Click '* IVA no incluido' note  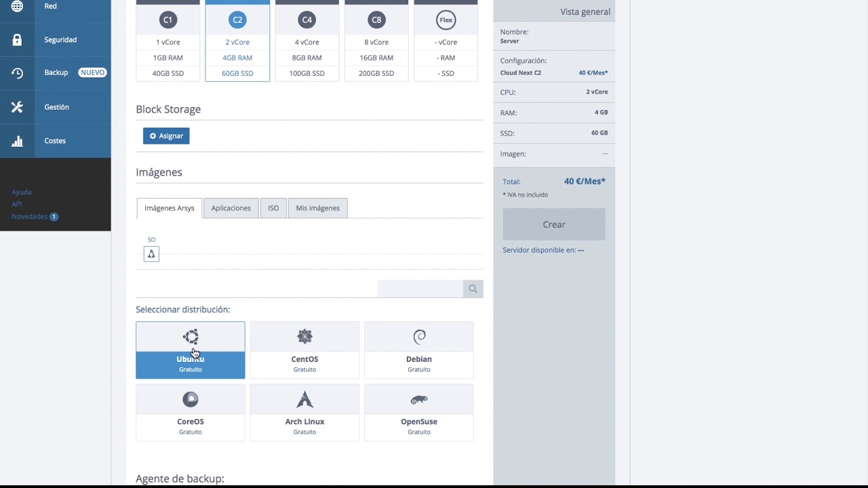(x=526, y=195)
